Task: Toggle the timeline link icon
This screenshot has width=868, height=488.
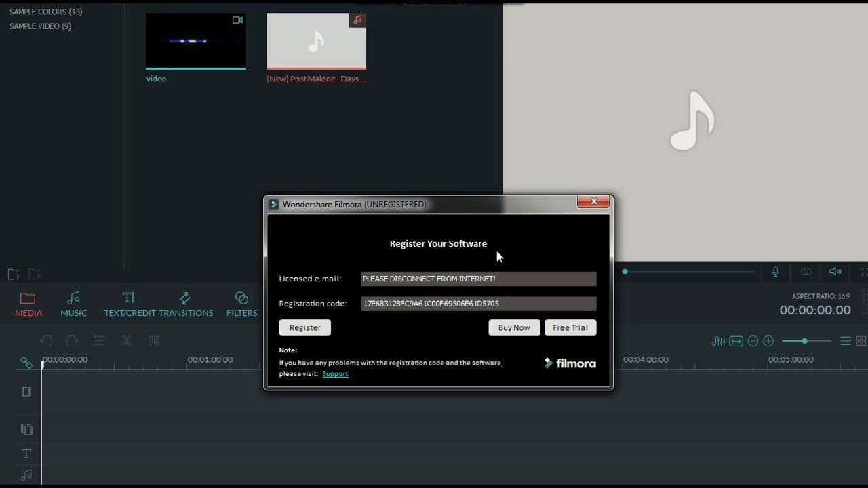Action: click(x=26, y=363)
